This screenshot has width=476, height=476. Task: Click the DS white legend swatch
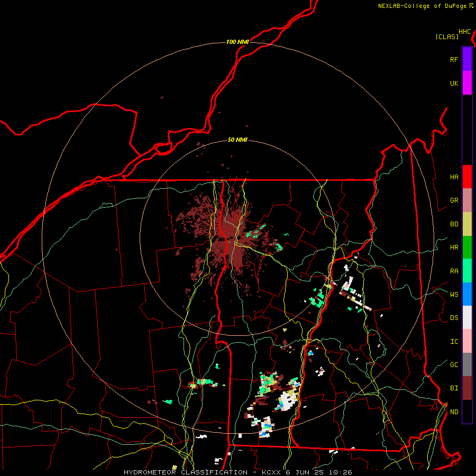(467, 317)
